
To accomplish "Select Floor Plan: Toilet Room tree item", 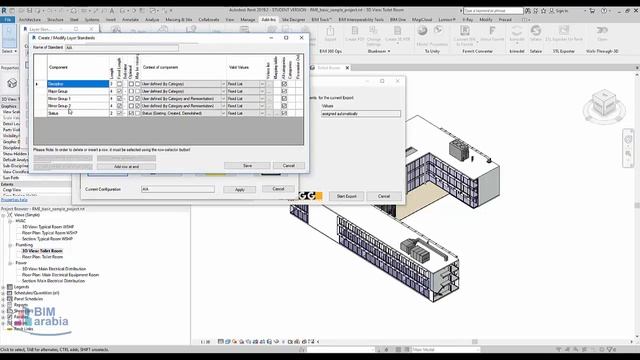I will click(42, 257).
